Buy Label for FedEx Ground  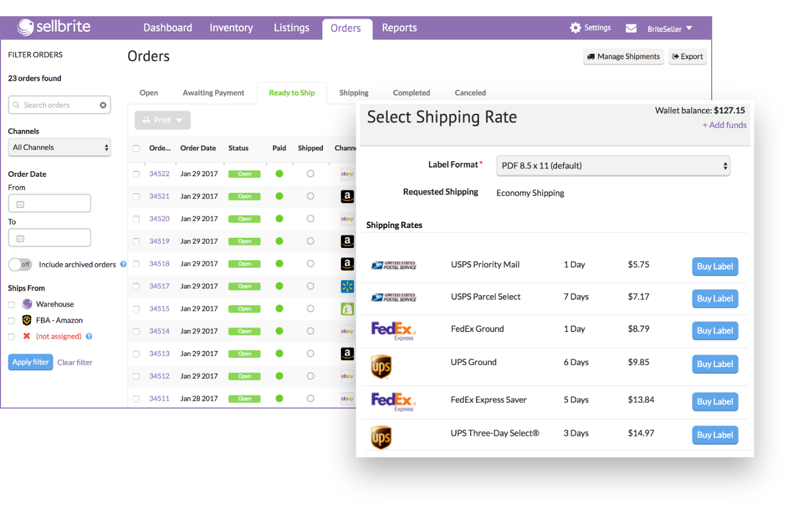pyautogui.click(x=715, y=330)
